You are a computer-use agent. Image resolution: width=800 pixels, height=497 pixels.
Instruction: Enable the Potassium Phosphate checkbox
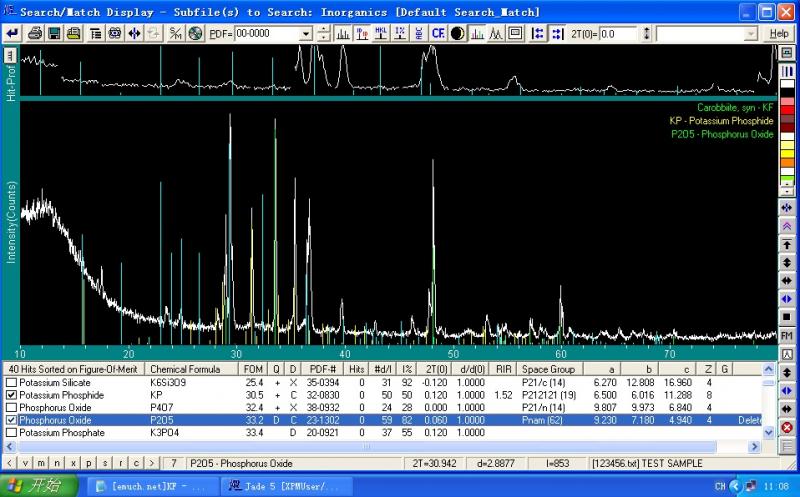(x=12, y=433)
